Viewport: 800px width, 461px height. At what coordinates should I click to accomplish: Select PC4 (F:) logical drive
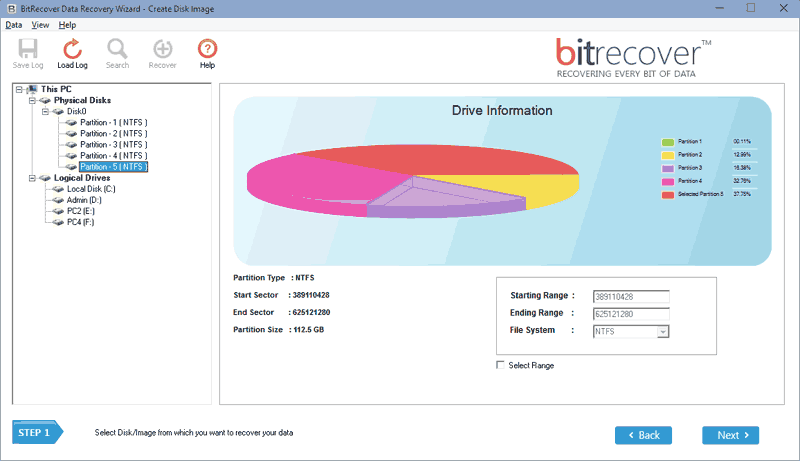pos(81,222)
